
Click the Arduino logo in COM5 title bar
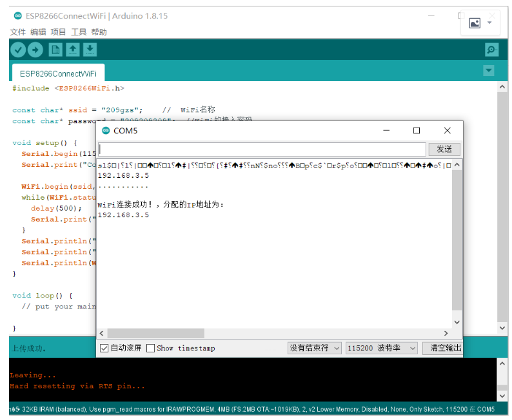point(106,131)
